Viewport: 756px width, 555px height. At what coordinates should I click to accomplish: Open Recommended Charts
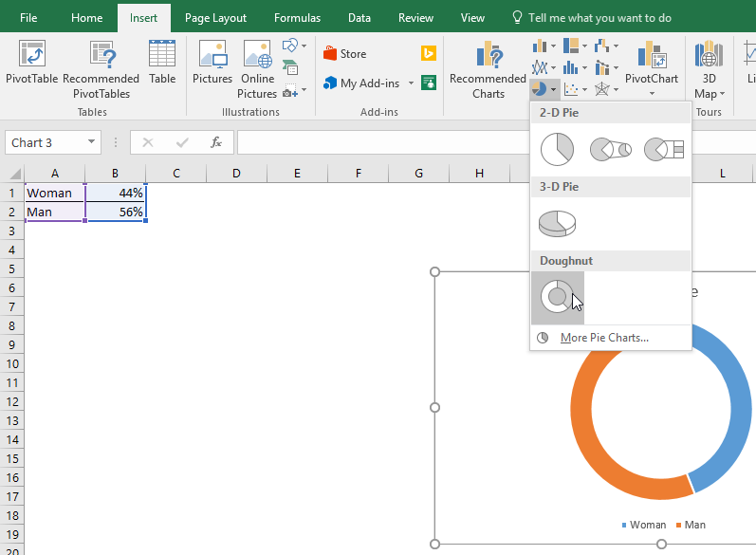pos(488,69)
